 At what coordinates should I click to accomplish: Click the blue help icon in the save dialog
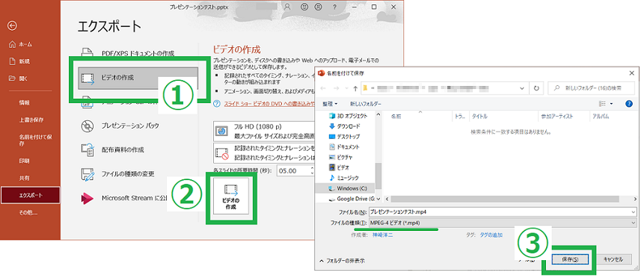click(628, 104)
